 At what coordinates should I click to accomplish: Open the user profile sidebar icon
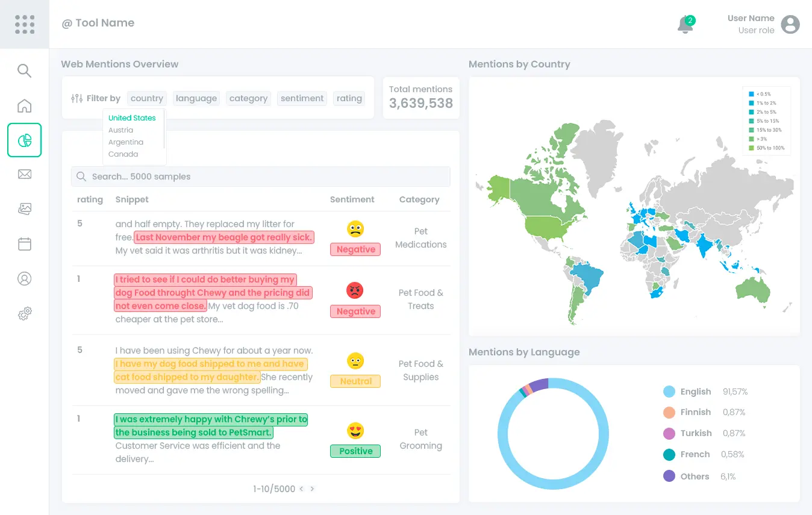coord(24,279)
